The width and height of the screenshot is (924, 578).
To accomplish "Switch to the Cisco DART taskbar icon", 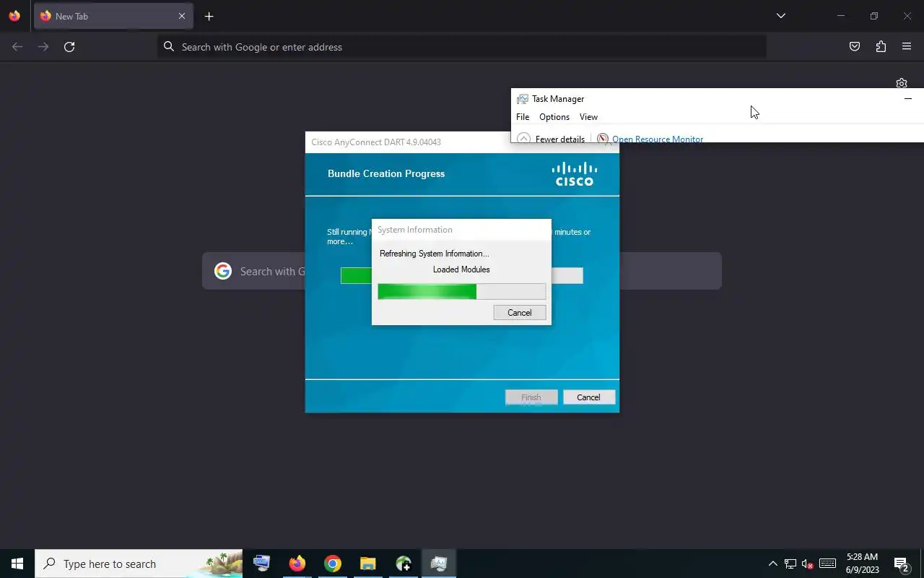I will (x=404, y=564).
